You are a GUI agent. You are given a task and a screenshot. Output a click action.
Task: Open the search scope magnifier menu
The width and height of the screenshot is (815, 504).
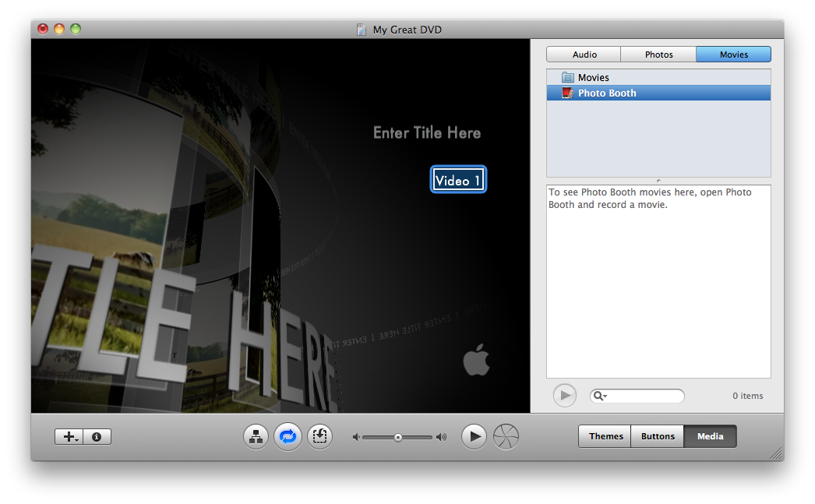(598, 397)
